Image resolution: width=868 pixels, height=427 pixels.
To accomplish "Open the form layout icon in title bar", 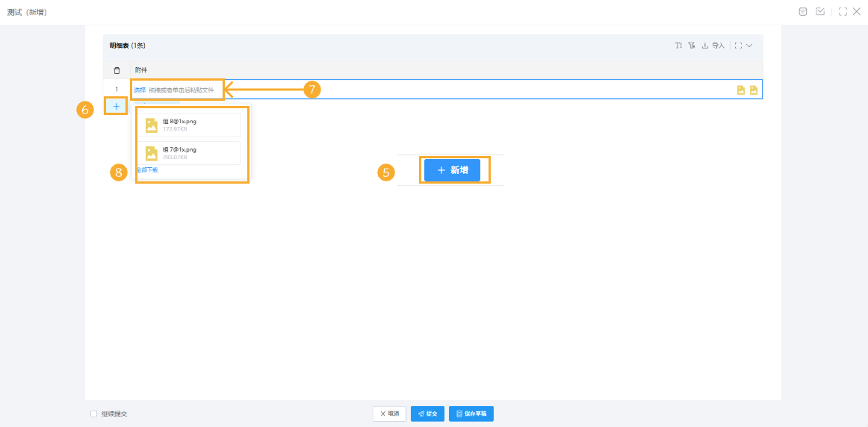I will tap(802, 12).
